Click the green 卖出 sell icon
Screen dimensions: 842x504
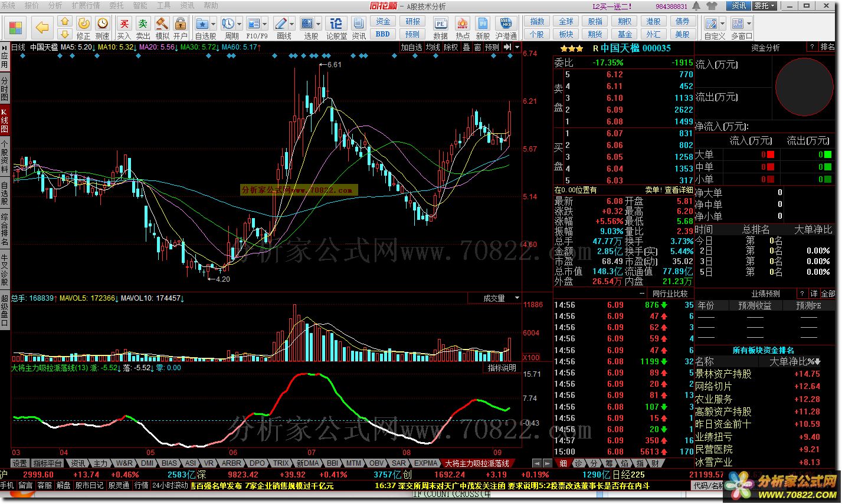[x=143, y=28]
